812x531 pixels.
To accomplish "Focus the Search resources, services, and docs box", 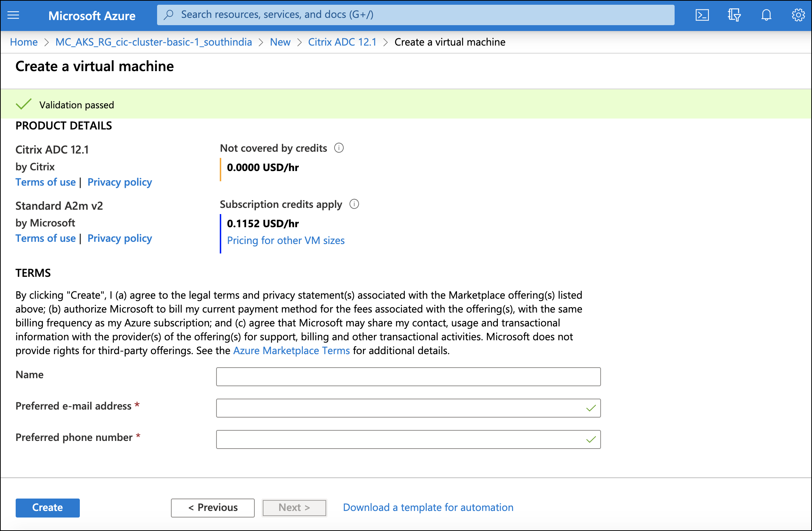I will pos(415,15).
